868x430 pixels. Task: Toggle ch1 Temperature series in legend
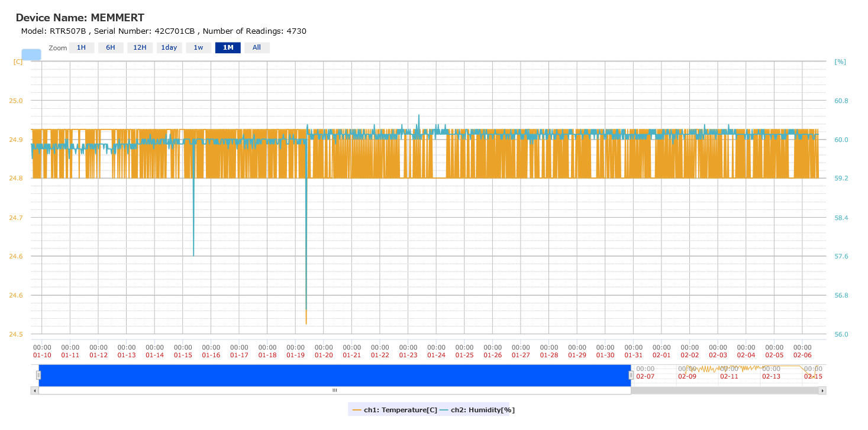coord(395,409)
